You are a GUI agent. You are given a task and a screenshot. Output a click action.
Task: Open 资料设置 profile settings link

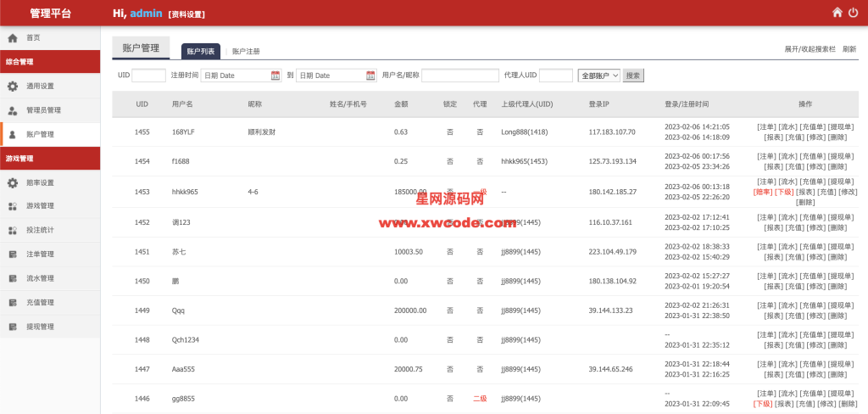click(186, 14)
